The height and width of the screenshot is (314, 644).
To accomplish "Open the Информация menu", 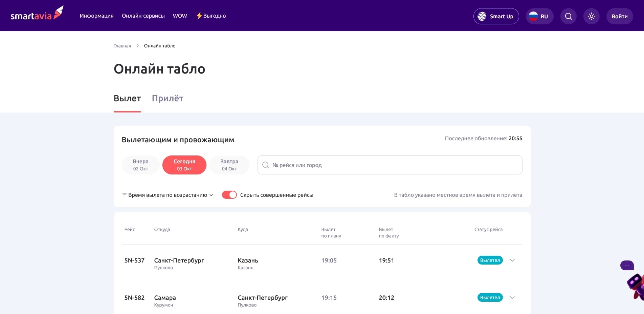I will click(x=96, y=16).
